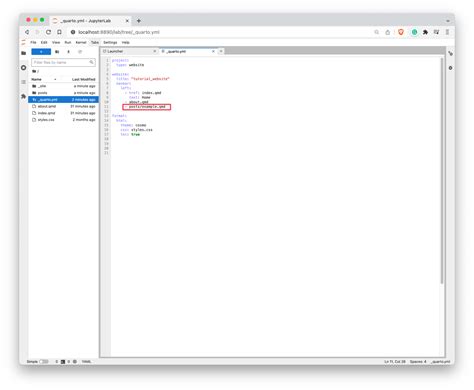This screenshot has height=390, width=474.
Task: Click the editor vertical scrollbar
Action: click(x=442, y=171)
